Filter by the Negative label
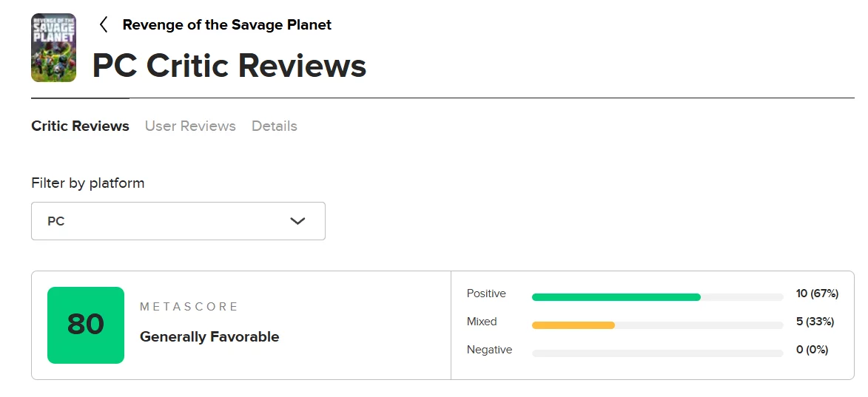 click(x=489, y=350)
